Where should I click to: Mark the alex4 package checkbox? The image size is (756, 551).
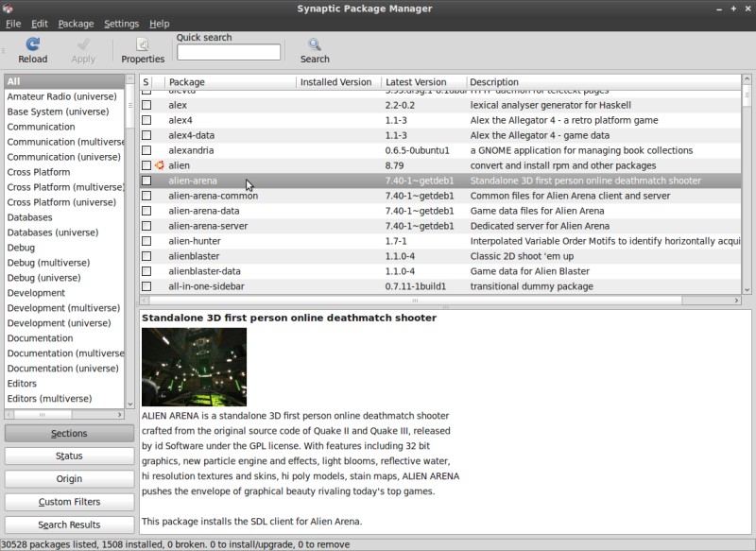(146, 120)
